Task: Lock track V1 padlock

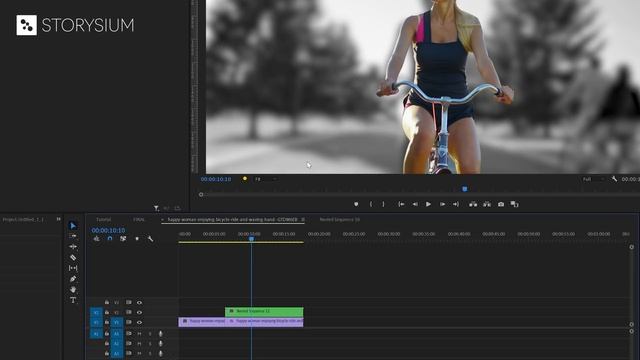Action: coord(107,322)
